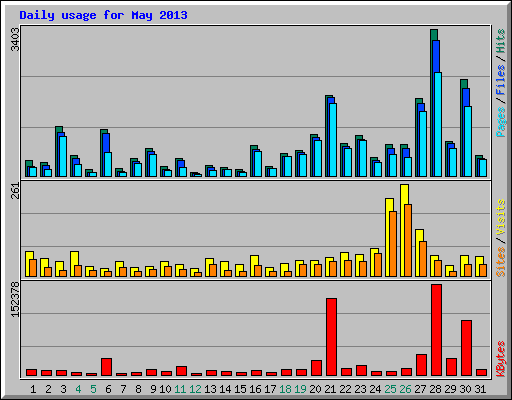This screenshot has width=512, height=400.
Task: Click the cyan pages bar for day 3
Action: 63,156
